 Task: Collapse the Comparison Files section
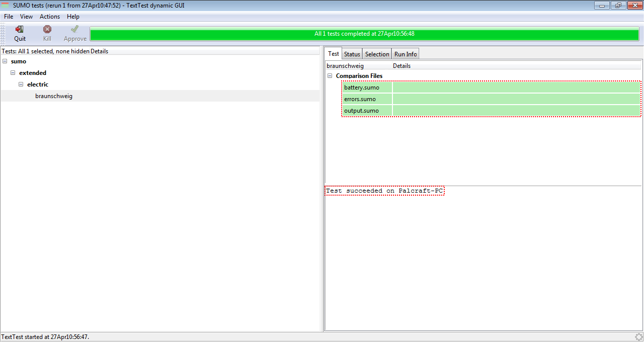tap(330, 76)
